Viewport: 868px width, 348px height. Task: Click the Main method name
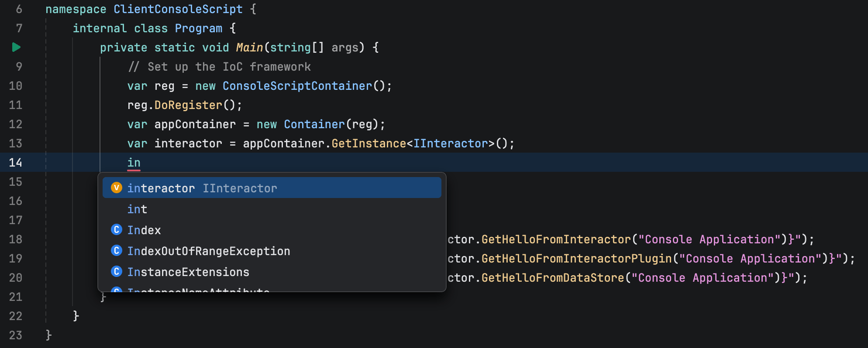(249, 48)
